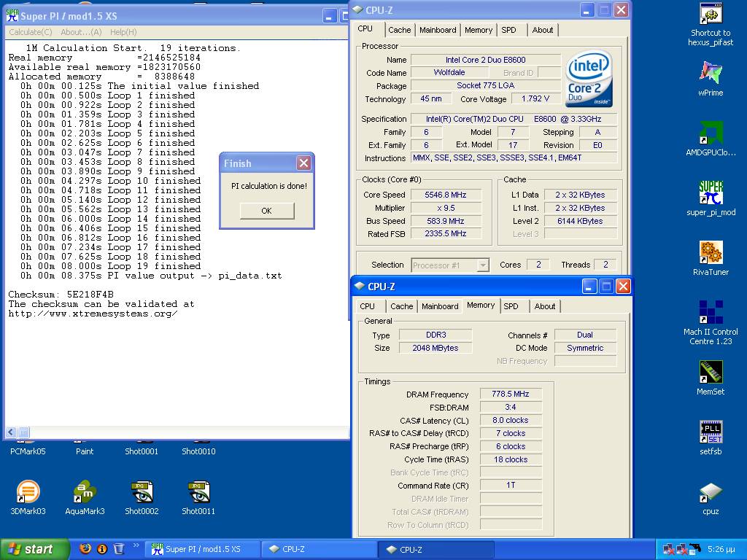Select the RivaTuner desktop shortcut

[711, 252]
